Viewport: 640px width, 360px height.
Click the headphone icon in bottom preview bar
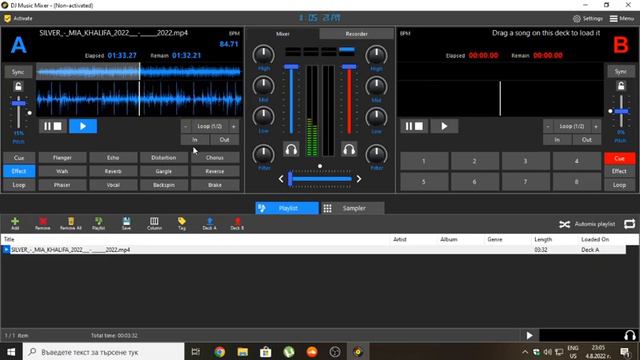coord(630,336)
